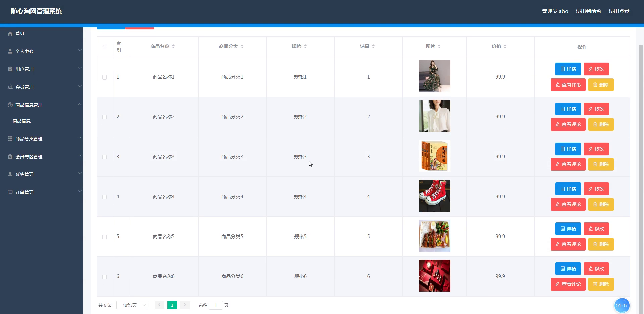Click 删除 for 商品名称4
This screenshot has width=644, height=314.
pos(601,204)
